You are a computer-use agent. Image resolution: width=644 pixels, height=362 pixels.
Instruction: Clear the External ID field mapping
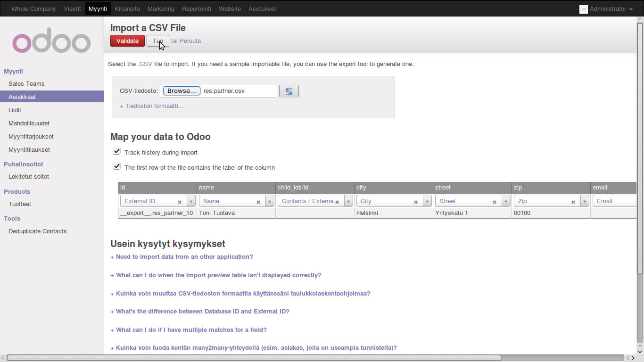(x=180, y=202)
